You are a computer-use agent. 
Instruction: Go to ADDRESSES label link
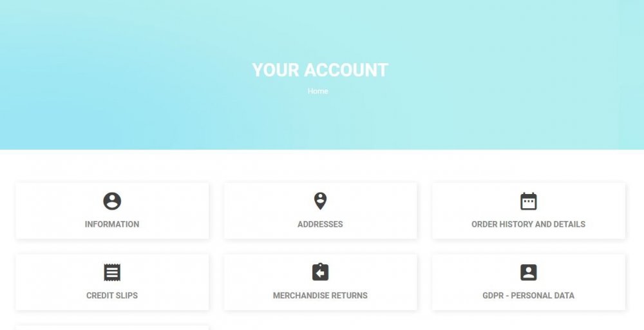pos(320,224)
